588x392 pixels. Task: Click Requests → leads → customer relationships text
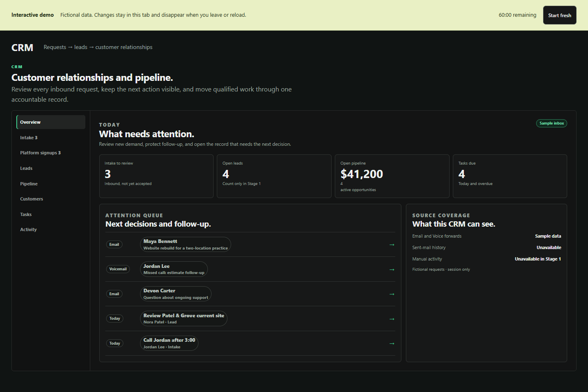98,47
